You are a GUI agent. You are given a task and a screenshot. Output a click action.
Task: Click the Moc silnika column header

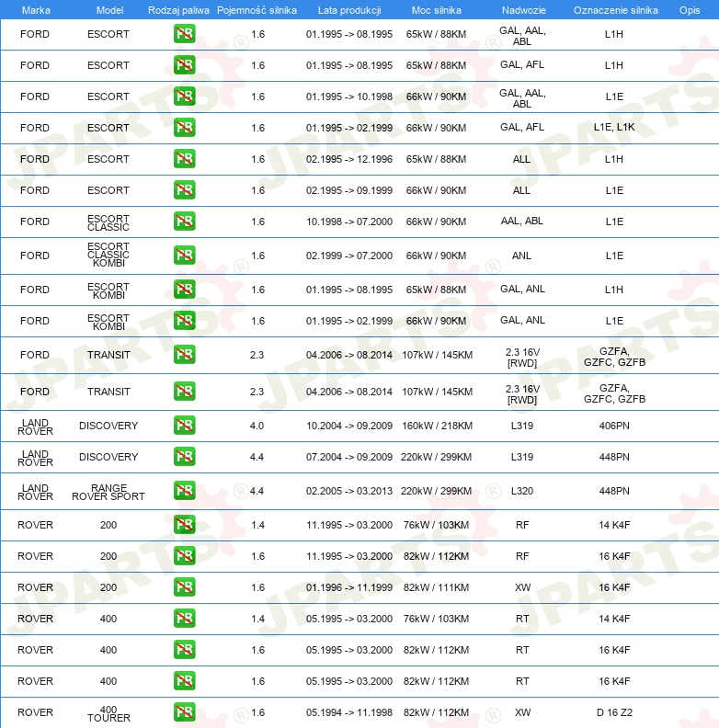tap(436, 10)
